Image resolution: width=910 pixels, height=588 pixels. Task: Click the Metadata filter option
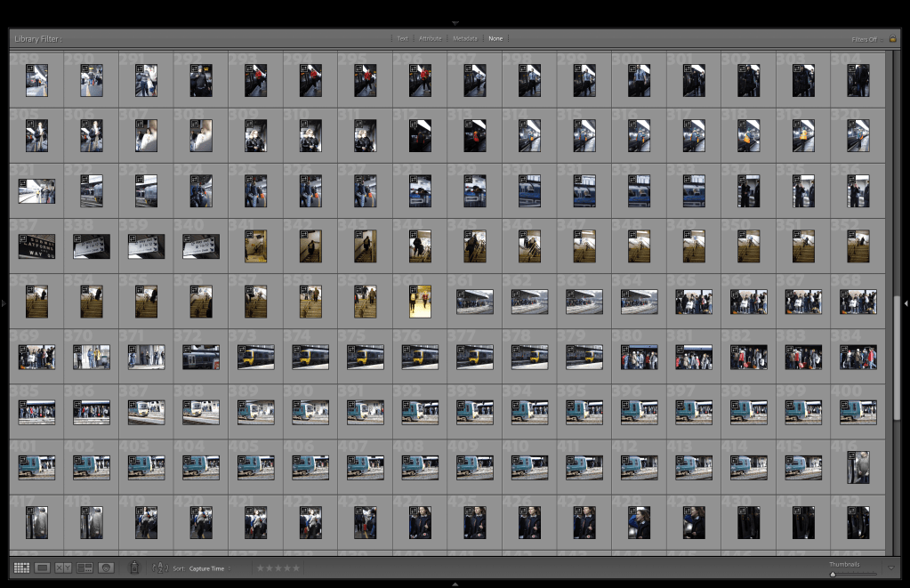point(464,38)
